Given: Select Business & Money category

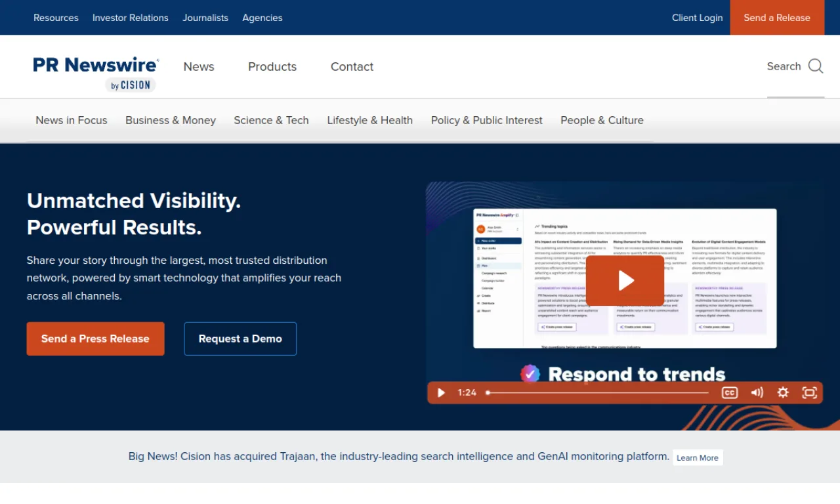Looking at the screenshot, I should coord(171,120).
